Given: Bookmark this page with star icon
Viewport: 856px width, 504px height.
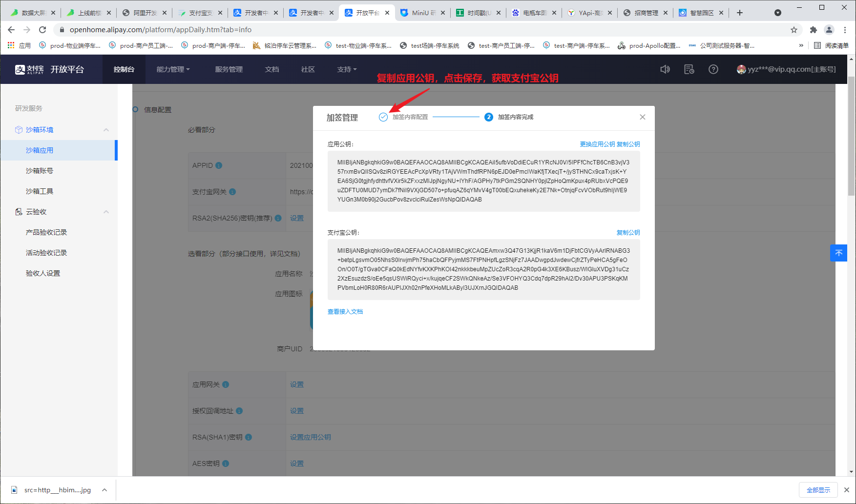Looking at the screenshot, I should (x=794, y=30).
